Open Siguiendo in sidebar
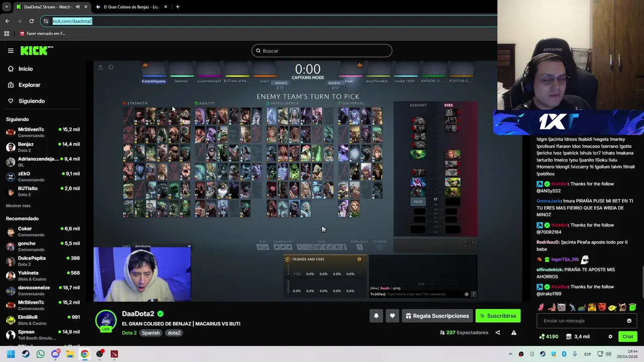The image size is (644, 362). point(26,101)
